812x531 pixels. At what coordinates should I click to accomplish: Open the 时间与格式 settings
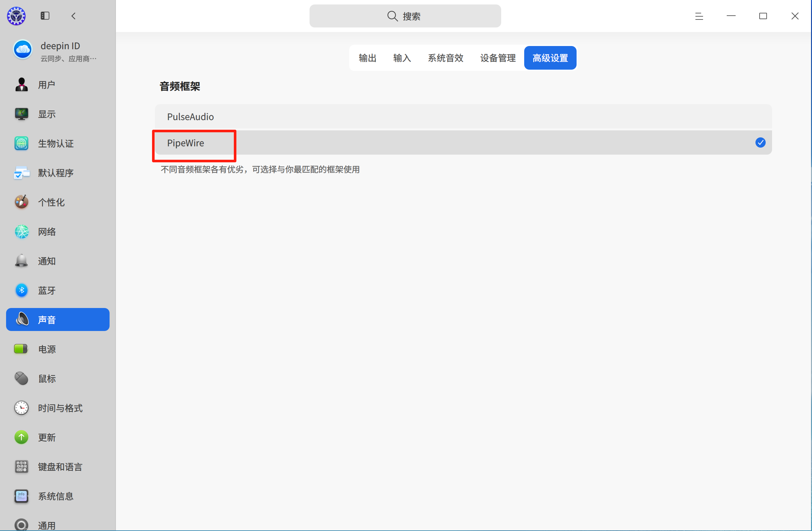(x=58, y=408)
